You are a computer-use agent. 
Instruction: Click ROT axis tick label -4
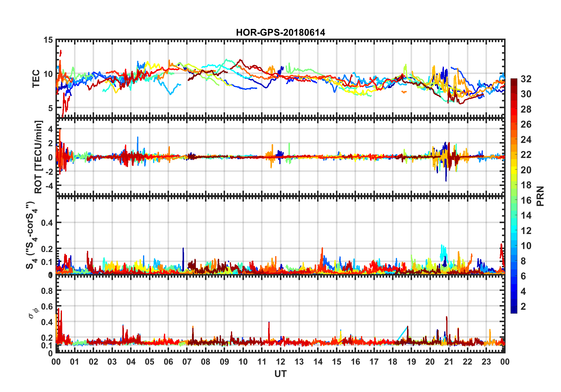(49, 186)
